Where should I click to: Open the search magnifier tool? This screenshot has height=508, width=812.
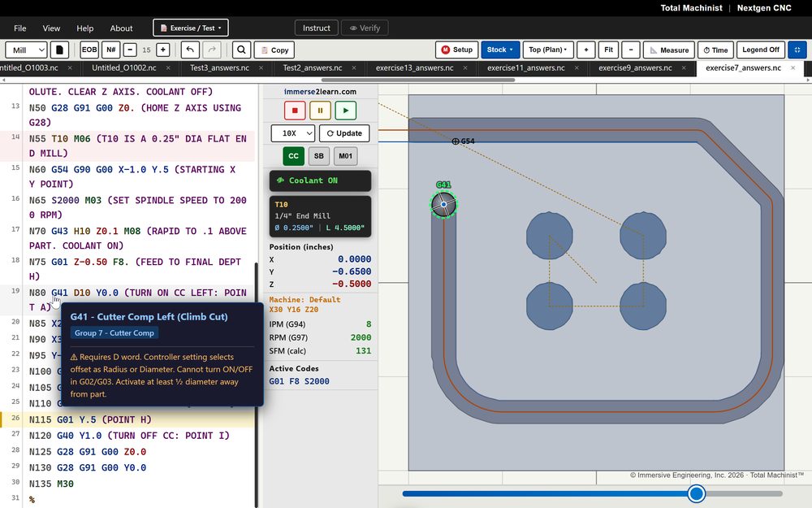pos(241,50)
